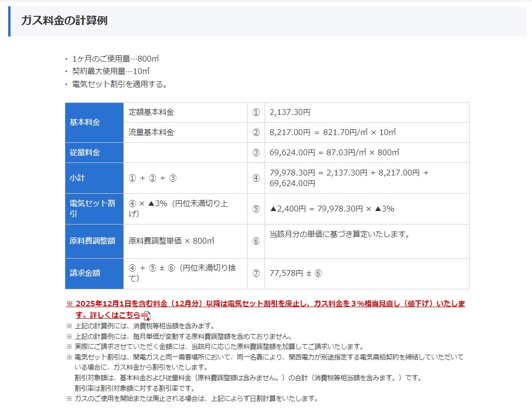Click the 当該月分の単価に基づき算定いたします text

tap(339, 235)
